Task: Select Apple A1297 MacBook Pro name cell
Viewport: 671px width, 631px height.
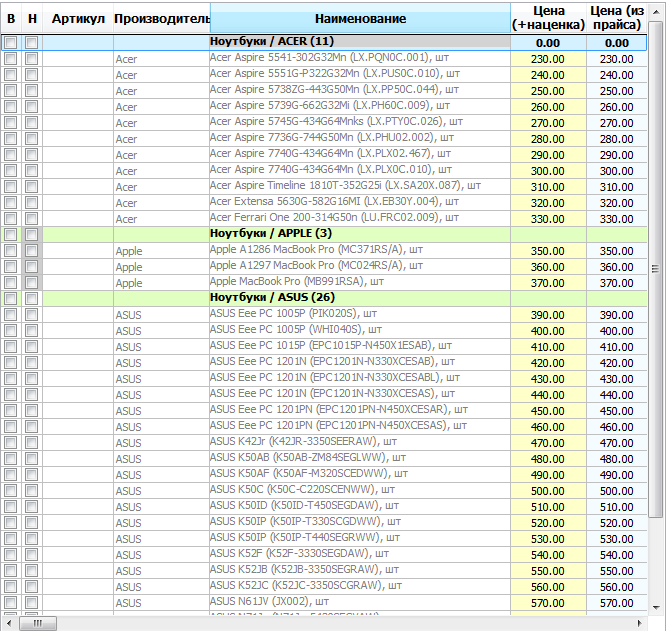Action: [x=360, y=267]
